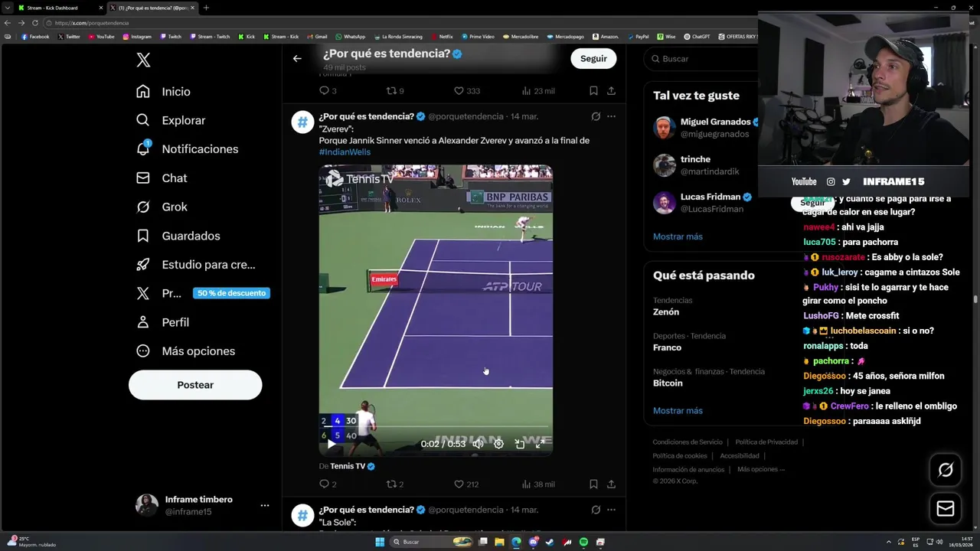This screenshot has height=551, width=980.
Task: Share the upper post
Action: coord(611,91)
